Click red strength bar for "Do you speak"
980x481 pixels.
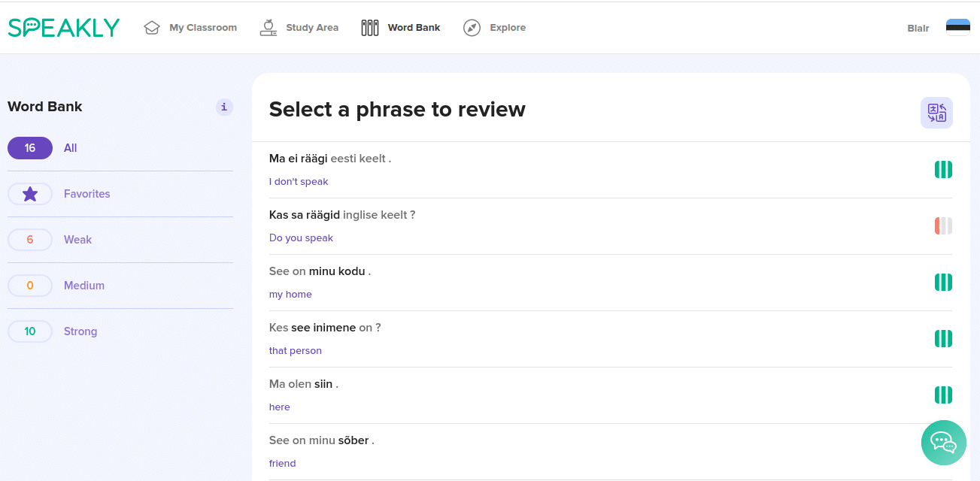point(943,225)
